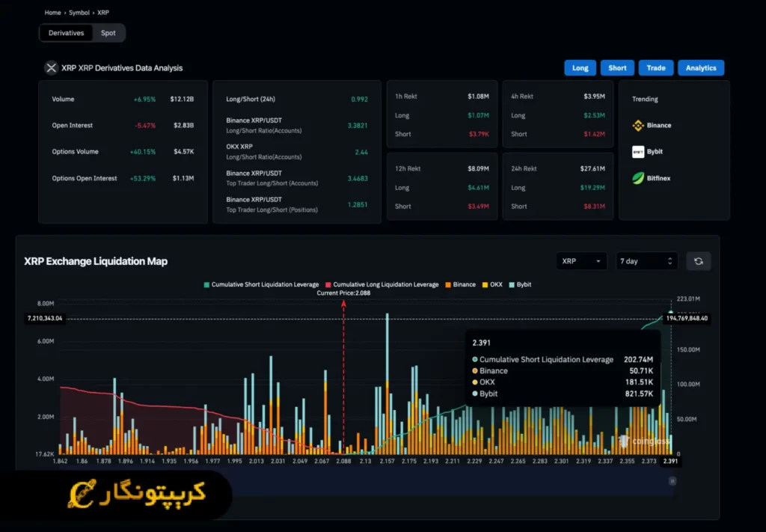Click the Bitfinex logo in Trending
Screen dimensions: 766x532
pos(638,178)
